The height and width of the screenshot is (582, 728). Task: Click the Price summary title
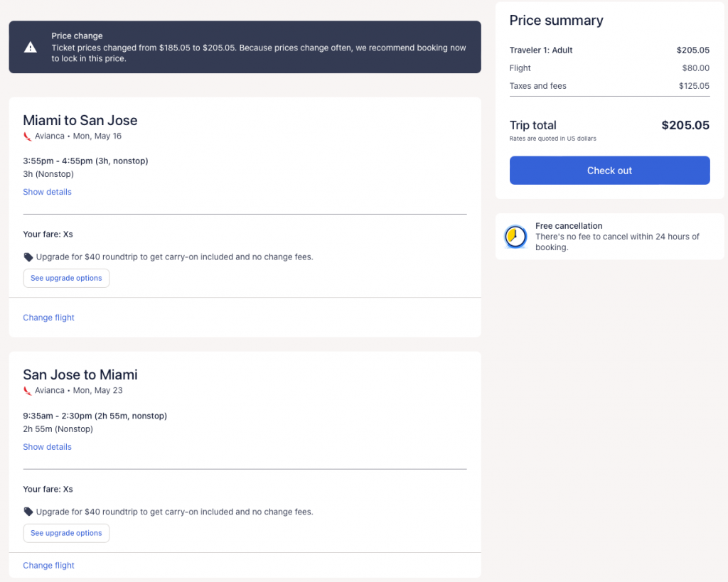(x=556, y=21)
